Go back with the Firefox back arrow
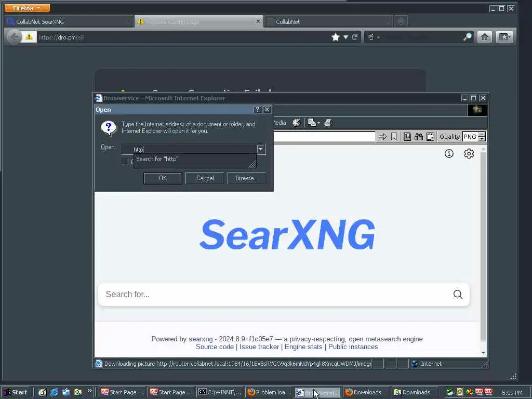The width and height of the screenshot is (532, 399). pos(14,37)
